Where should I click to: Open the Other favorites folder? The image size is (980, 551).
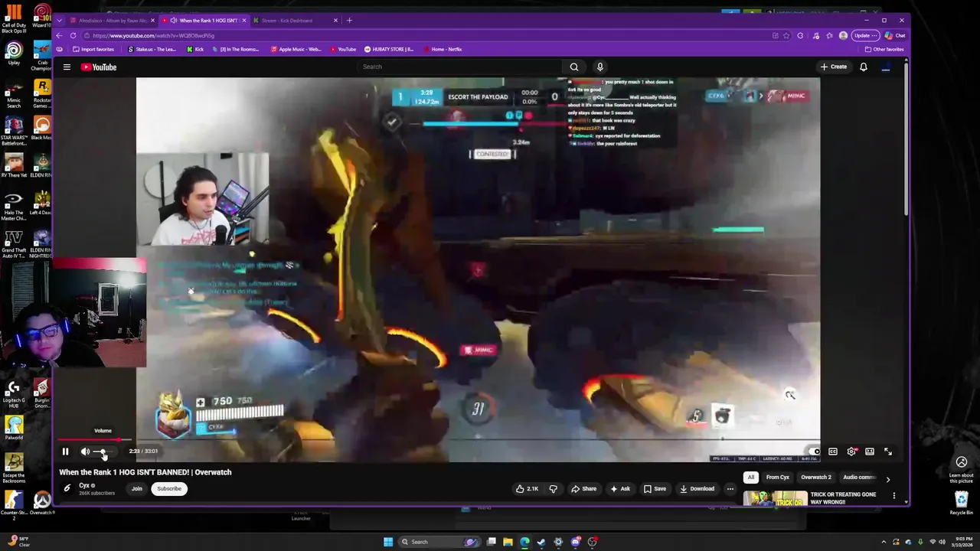(x=884, y=49)
